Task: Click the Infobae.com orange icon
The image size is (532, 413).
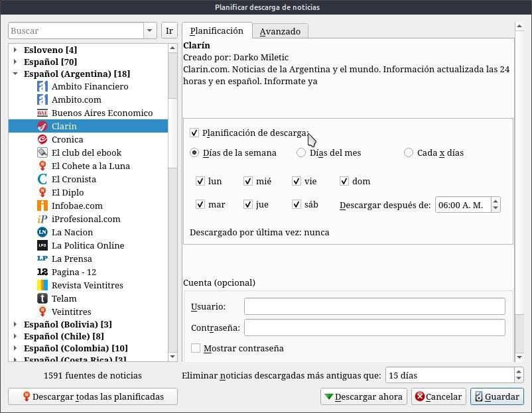Action: (x=42, y=206)
